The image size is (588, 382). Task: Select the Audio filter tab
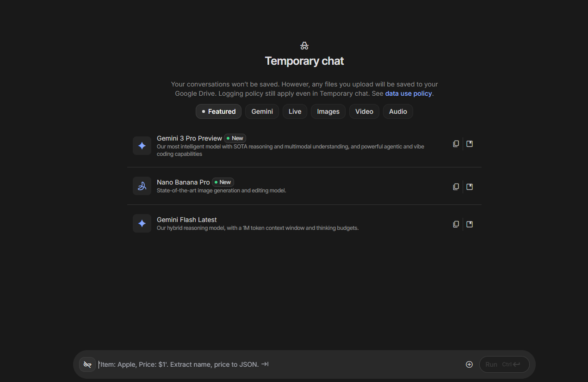(x=398, y=111)
